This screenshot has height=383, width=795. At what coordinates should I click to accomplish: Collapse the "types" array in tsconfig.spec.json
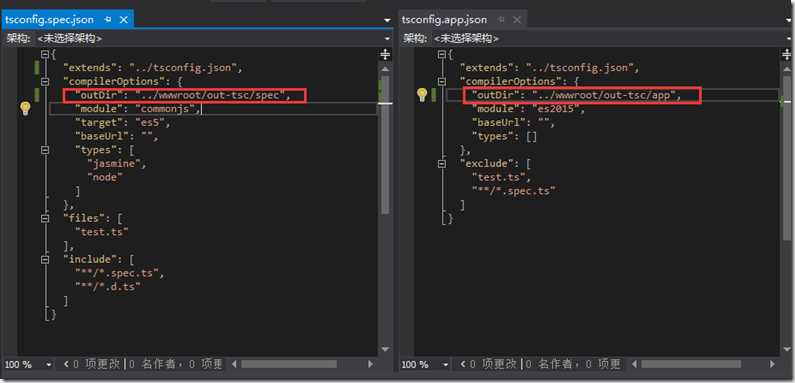point(46,150)
